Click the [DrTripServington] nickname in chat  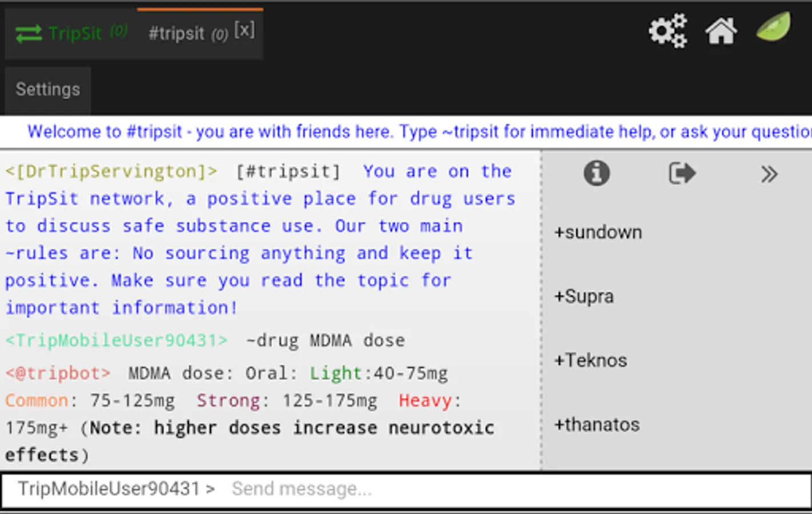(x=111, y=171)
